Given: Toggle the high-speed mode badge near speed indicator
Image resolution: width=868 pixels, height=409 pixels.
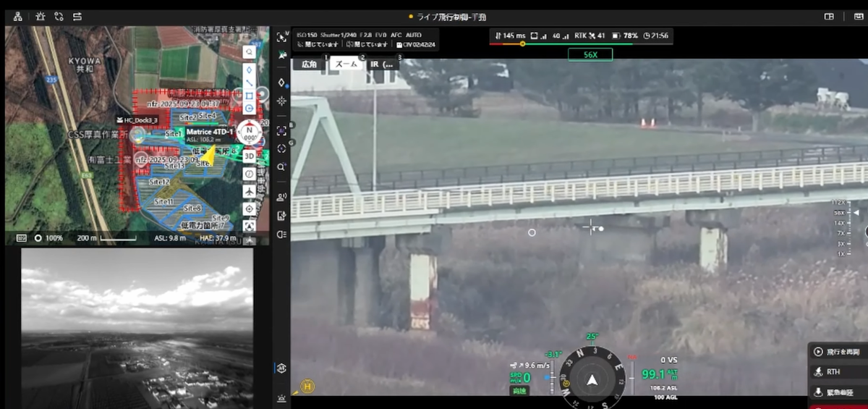Looking at the screenshot, I should click(519, 391).
